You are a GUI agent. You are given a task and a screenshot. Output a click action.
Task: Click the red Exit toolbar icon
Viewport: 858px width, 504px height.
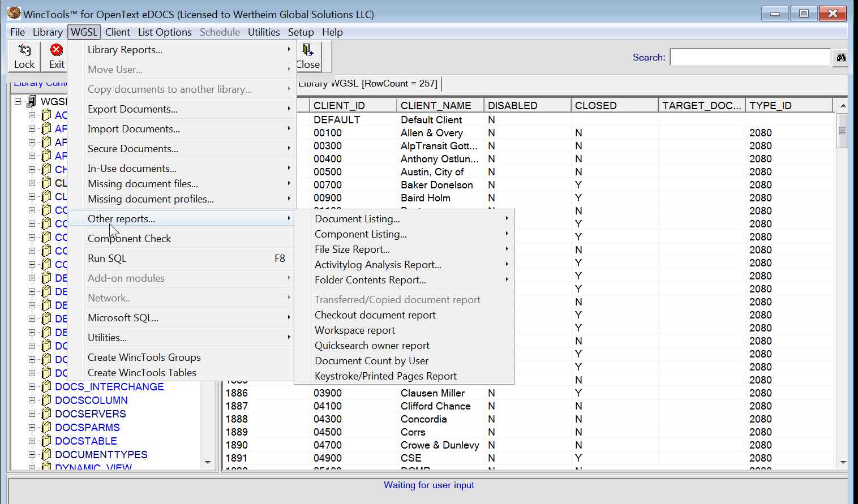click(x=57, y=50)
